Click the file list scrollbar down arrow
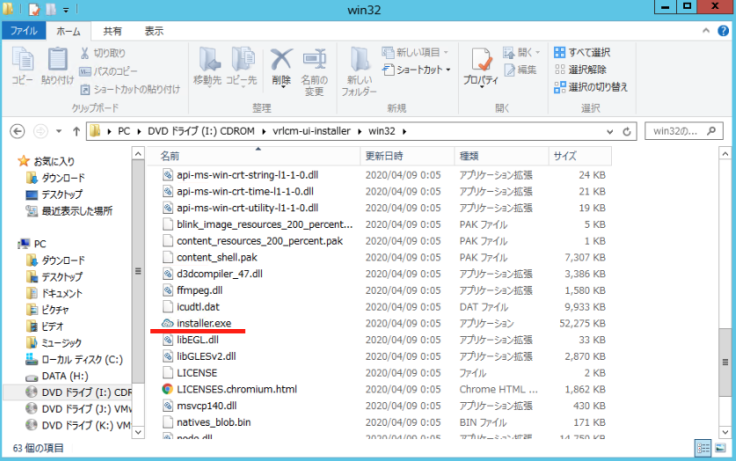The height and width of the screenshot is (461, 736). pos(725,431)
